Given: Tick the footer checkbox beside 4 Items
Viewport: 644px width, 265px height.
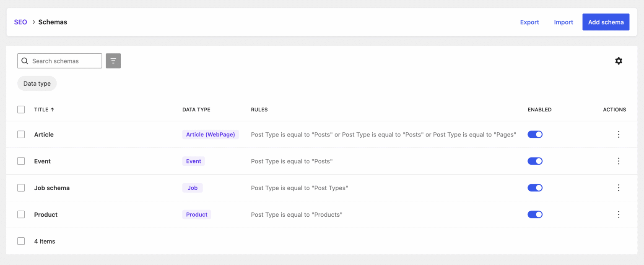Looking at the screenshot, I should (21, 241).
